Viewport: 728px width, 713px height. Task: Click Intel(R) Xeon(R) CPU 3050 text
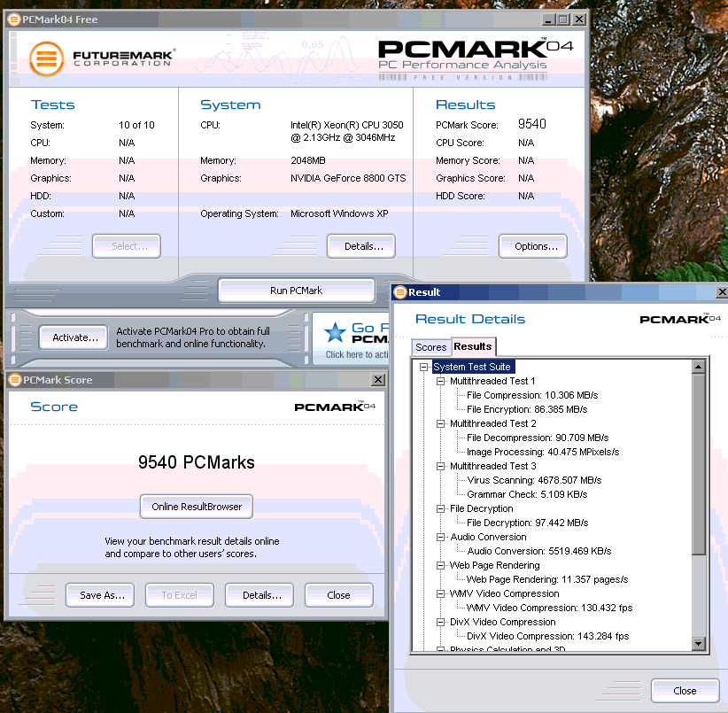(x=347, y=125)
